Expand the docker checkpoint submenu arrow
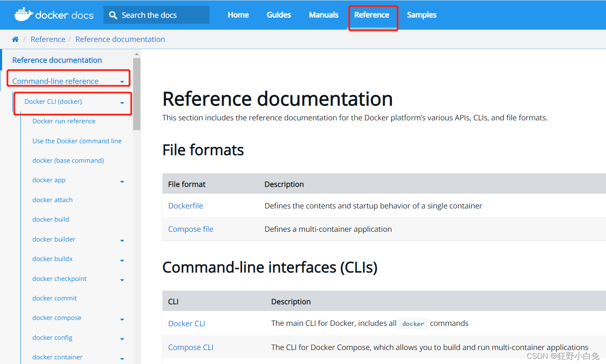 coord(122,280)
